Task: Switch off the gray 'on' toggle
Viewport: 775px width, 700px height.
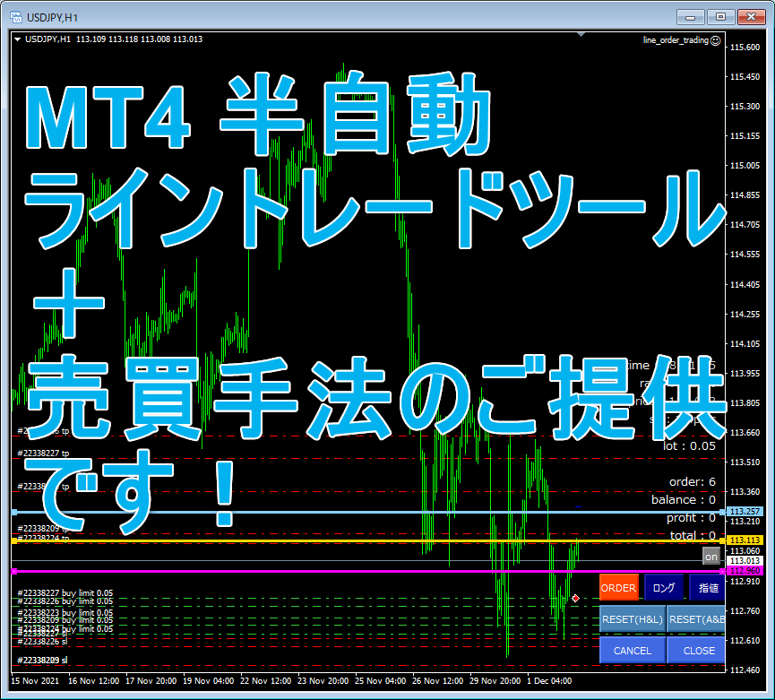Action: [710, 557]
